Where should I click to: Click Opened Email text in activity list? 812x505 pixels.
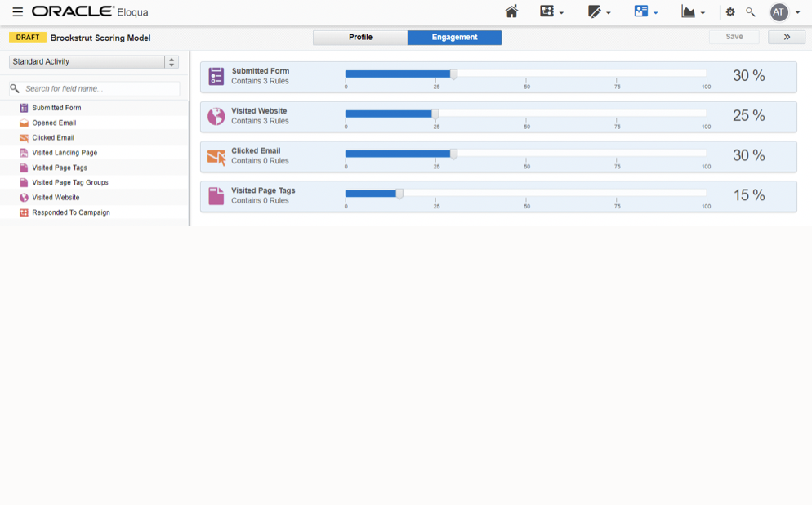pyautogui.click(x=54, y=123)
